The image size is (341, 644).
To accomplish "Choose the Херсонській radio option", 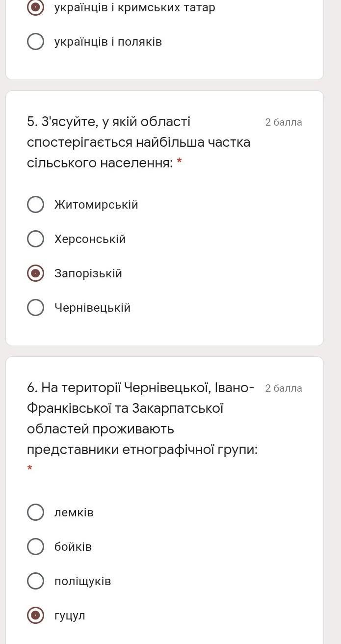I will click(35, 239).
